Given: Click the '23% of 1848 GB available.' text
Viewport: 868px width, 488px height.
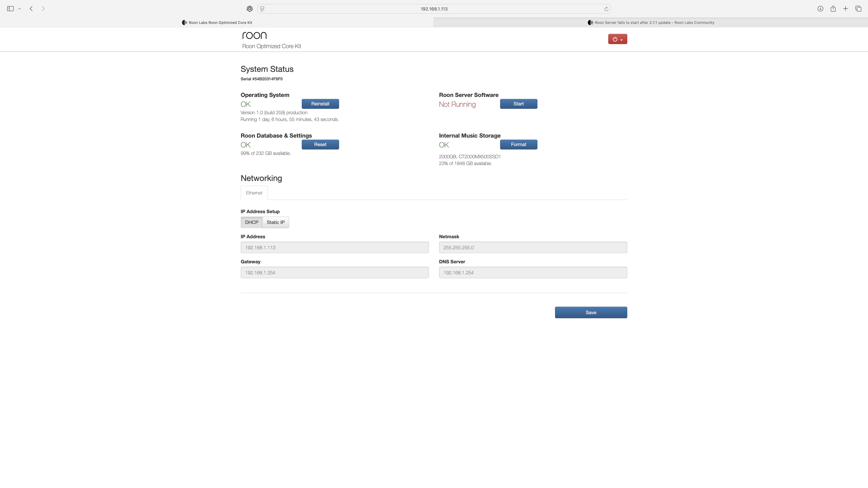Looking at the screenshot, I should click(465, 163).
